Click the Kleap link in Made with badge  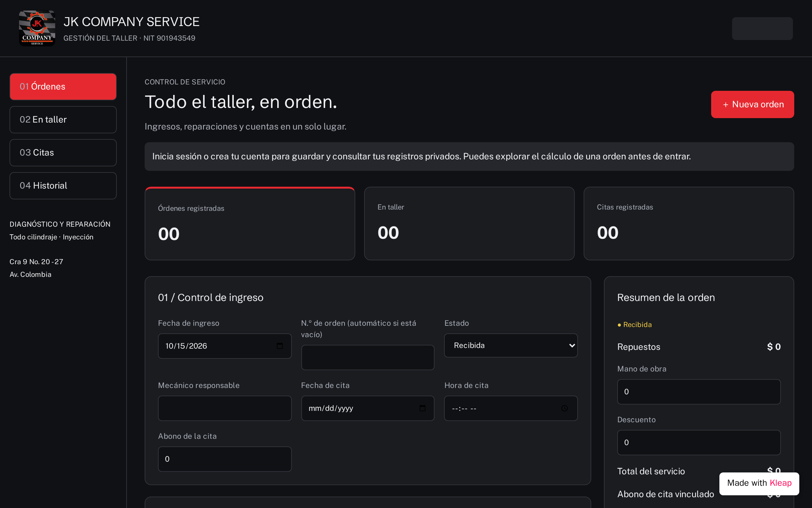click(x=781, y=483)
